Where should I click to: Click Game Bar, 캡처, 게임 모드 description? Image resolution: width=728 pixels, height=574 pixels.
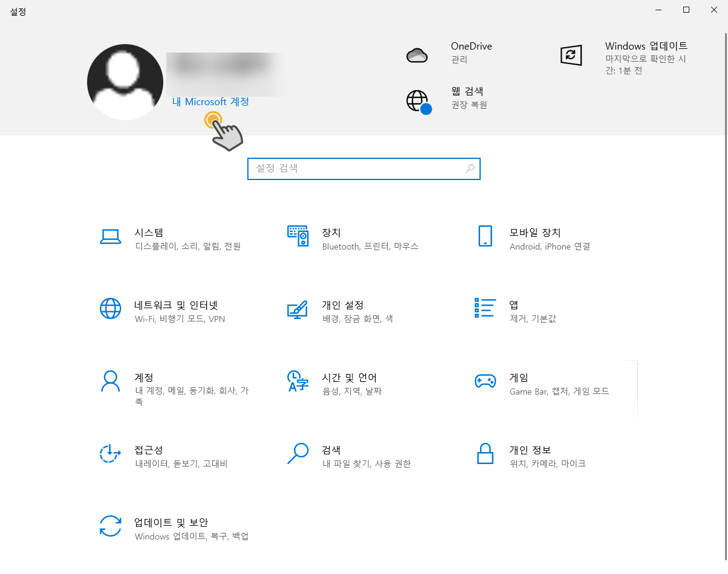pyautogui.click(x=559, y=392)
